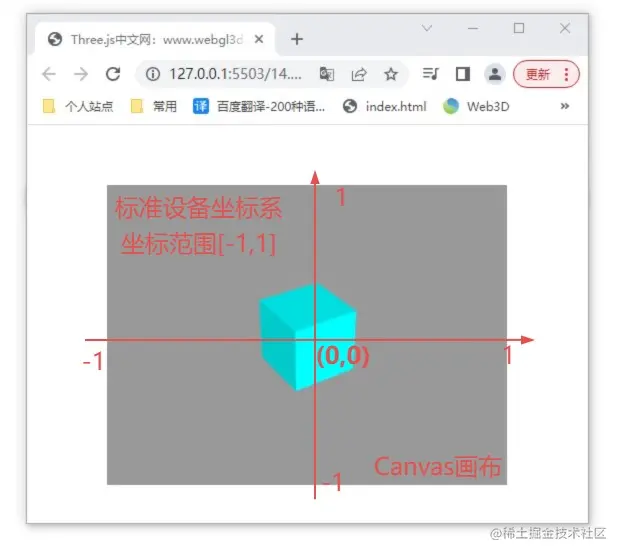Screen dimensions: 622x556
Task: Open the 个人站点 bookmark folder
Action: point(78,106)
